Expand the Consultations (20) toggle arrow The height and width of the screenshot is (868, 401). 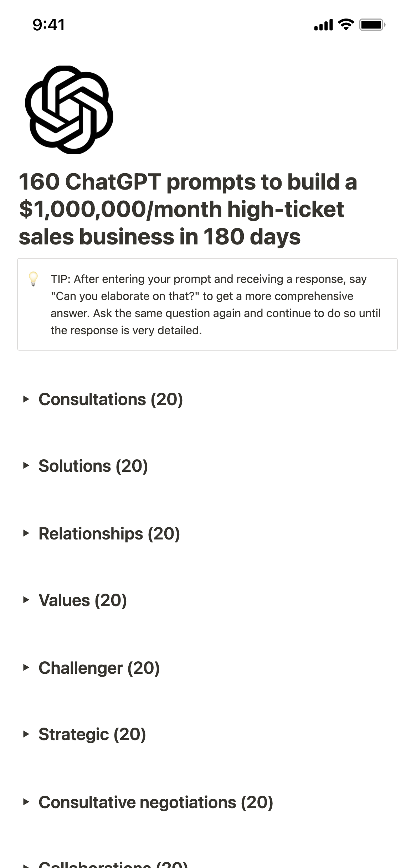tap(26, 399)
